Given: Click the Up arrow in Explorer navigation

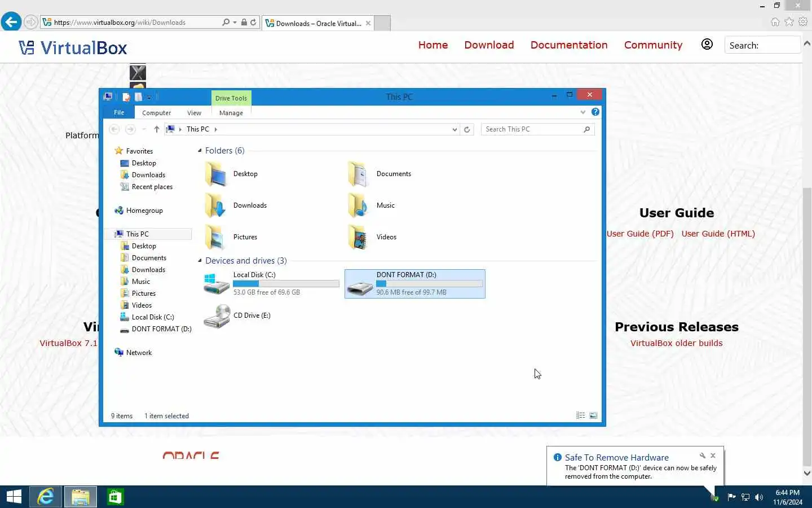Looking at the screenshot, I should coord(157,129).
